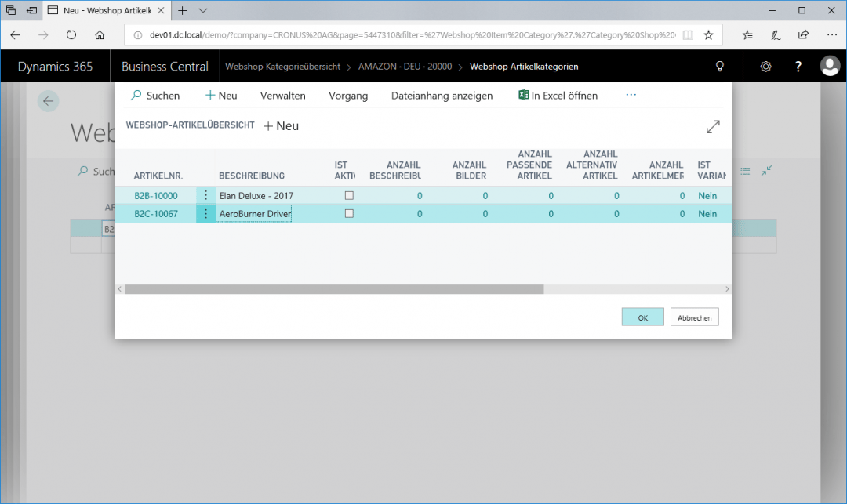This screenshot has height=504, width=847.
Task: Open the add notes pen icon
Action: (x=776, y=35)
